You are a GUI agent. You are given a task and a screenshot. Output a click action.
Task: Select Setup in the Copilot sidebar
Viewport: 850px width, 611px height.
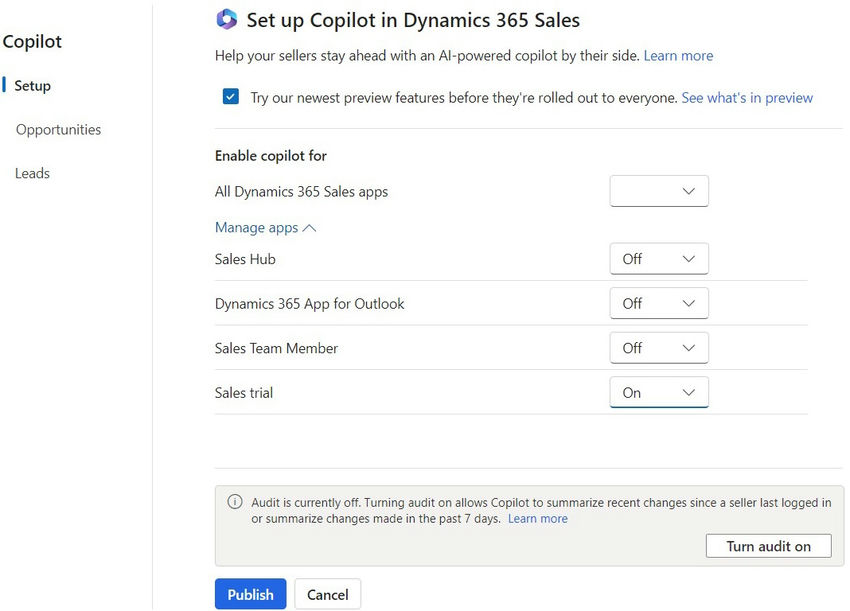click(30, 85)
